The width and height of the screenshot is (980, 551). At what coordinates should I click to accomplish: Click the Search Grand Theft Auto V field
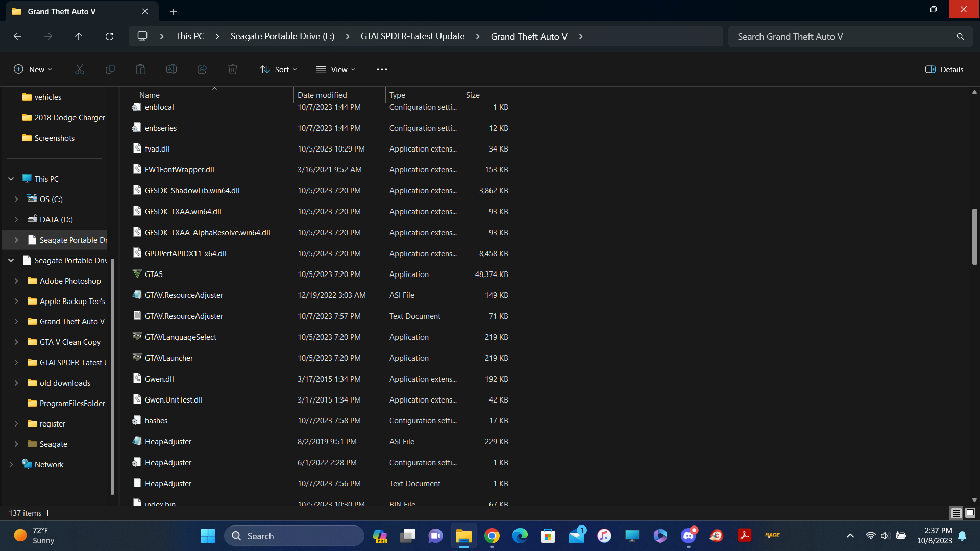(842, 36)
